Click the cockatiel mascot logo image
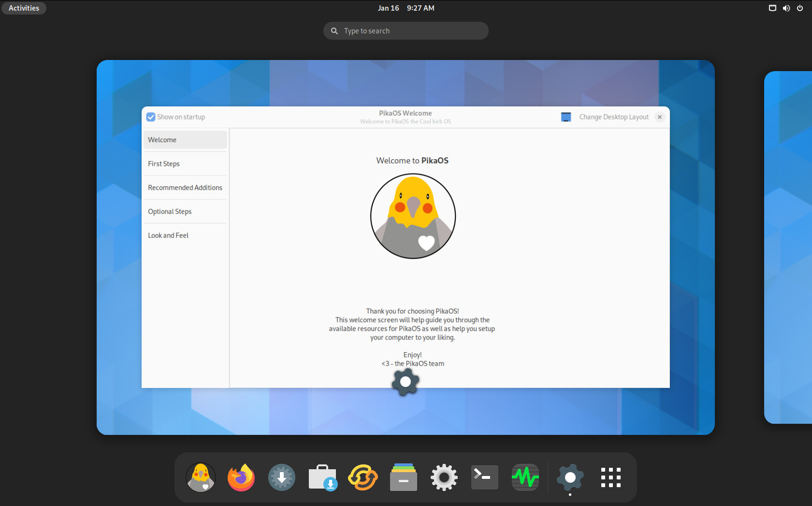812x506 pixels. coord(413,216)
